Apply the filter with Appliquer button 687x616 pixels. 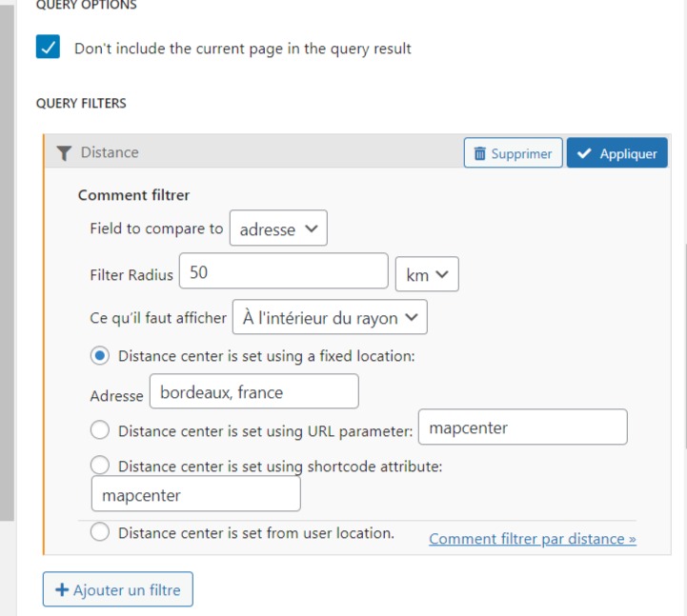617,153
